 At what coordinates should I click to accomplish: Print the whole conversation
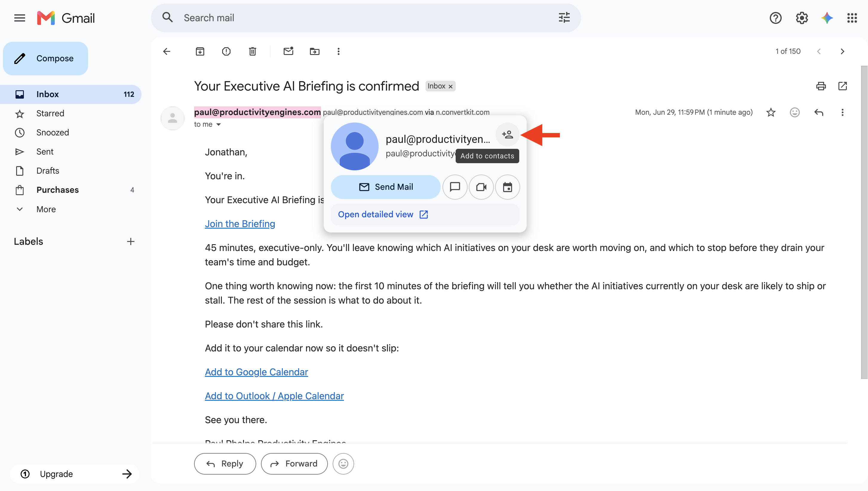tap(821, 86)
